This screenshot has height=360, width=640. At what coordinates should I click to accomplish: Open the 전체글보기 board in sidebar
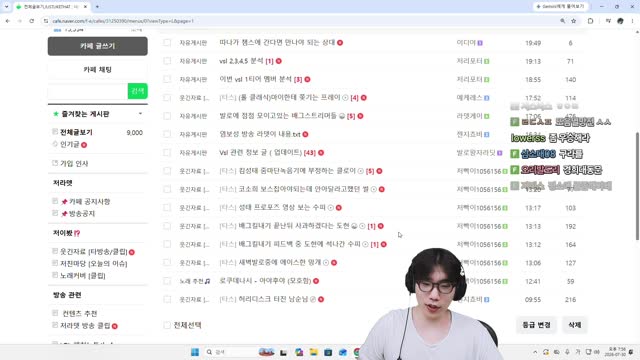(76, 132)
